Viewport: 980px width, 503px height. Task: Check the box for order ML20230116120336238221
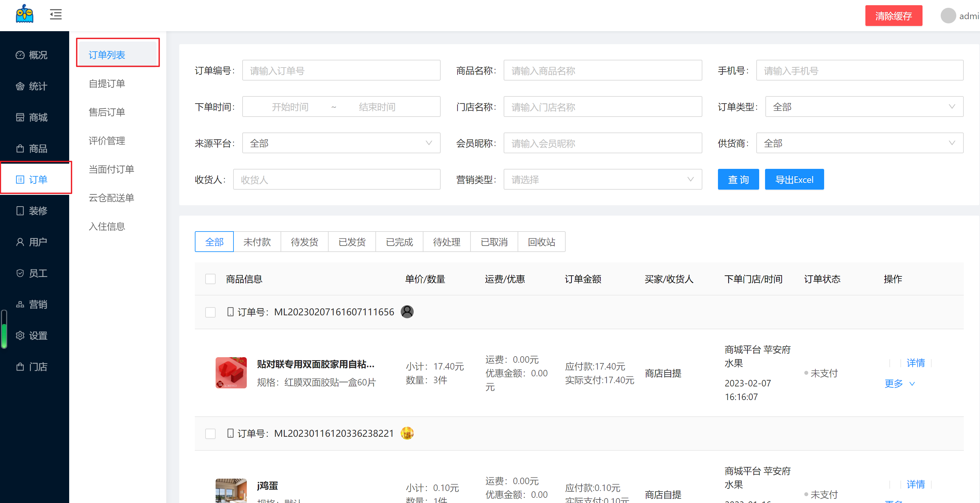tap(210, 434)
